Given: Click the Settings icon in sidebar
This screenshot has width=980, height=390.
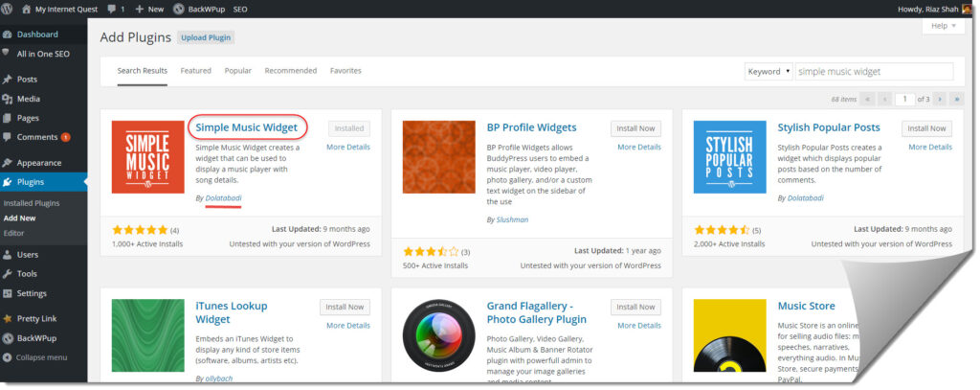Looking at the screenshot, I should tap(7, 293).
